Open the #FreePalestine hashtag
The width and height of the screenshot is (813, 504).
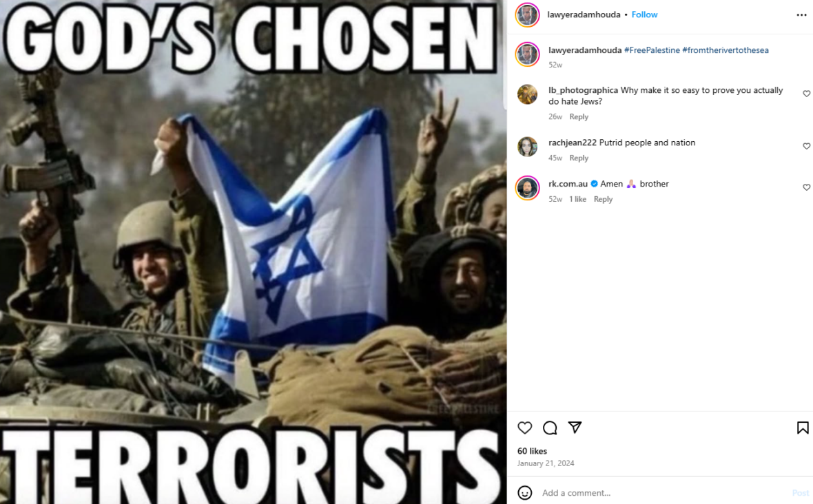[x=652, y=50]
